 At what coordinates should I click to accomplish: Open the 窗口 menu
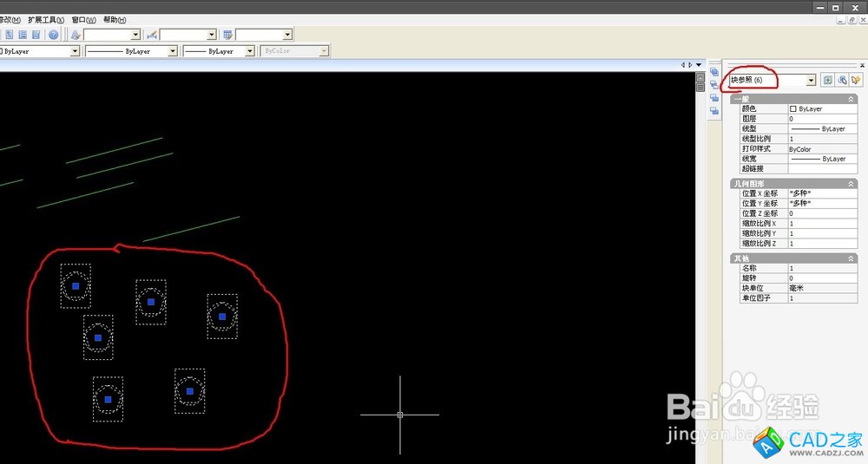83,19
